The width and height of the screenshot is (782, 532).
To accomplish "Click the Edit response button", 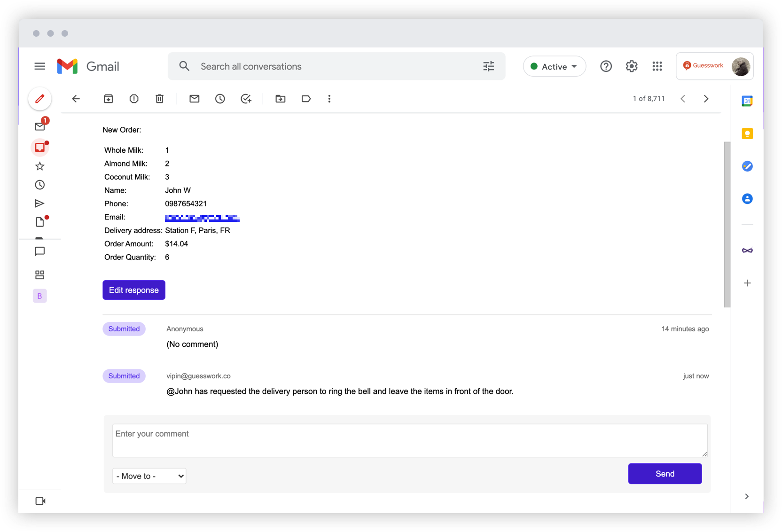I will (x=133, y=290).
